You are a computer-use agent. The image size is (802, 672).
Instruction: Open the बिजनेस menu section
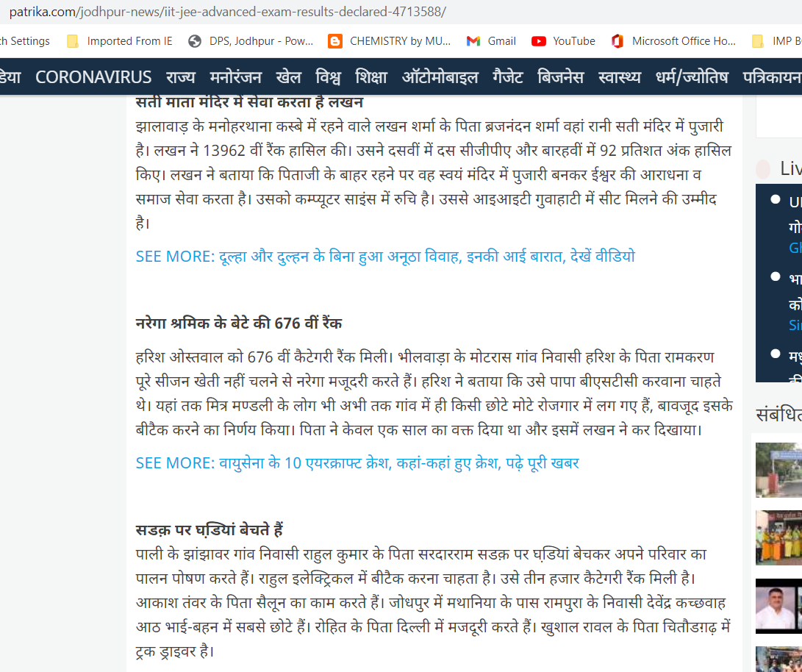click(561, 77)
